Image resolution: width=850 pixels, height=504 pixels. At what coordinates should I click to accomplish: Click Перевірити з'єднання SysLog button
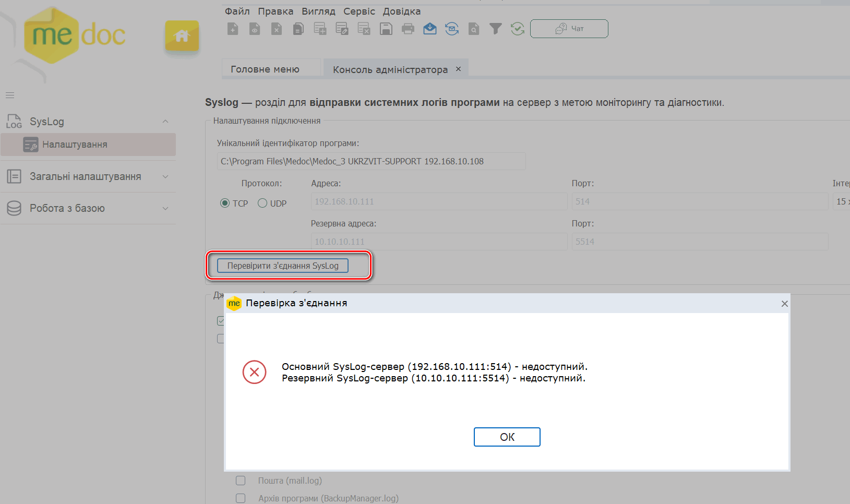tap(283, 266)
